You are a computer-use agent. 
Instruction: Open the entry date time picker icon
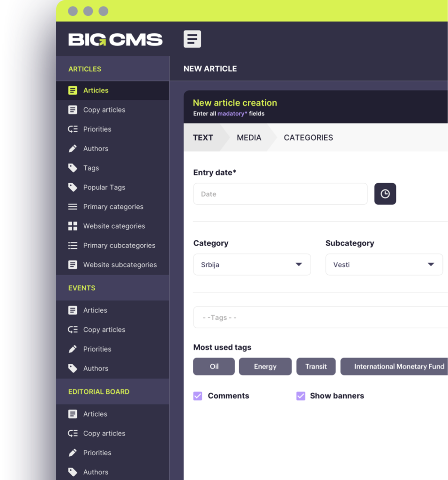[x=385, y=194]
